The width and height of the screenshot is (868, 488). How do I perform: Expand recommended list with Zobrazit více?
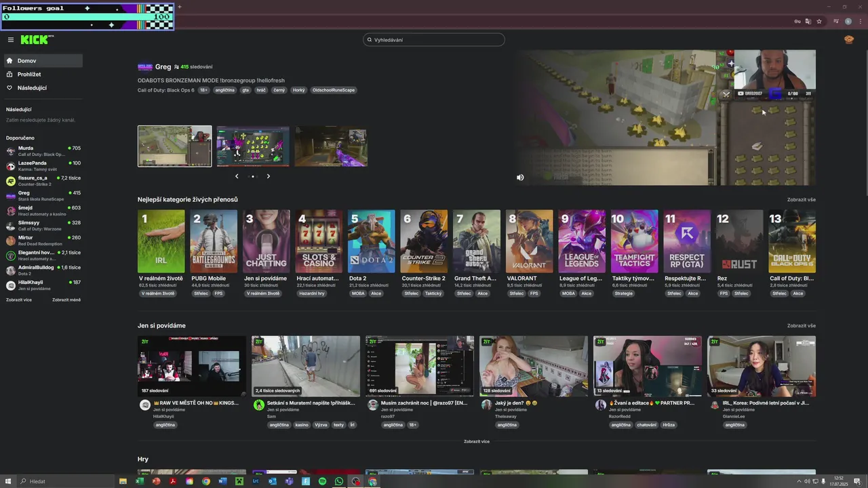19,300
